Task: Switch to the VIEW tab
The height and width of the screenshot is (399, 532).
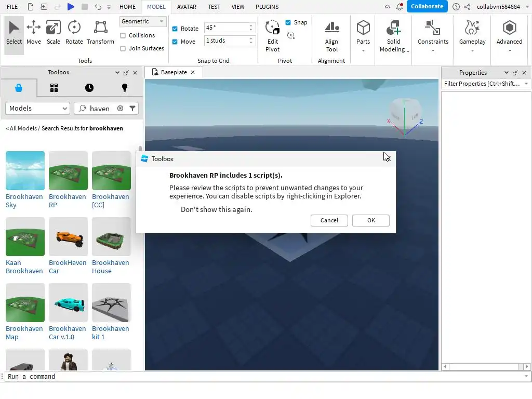Action: tap(238, 6)
